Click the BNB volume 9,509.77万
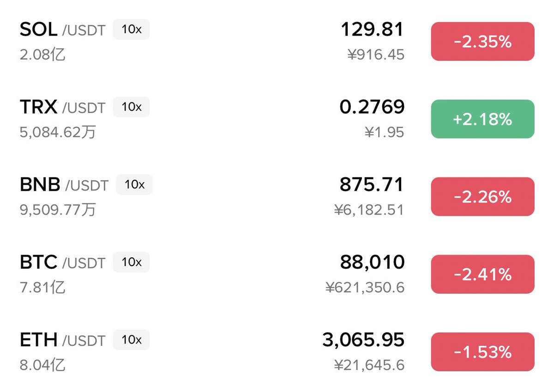Viewport: 554px width, 392px height. pyautogui.click(x=58, y=210)
